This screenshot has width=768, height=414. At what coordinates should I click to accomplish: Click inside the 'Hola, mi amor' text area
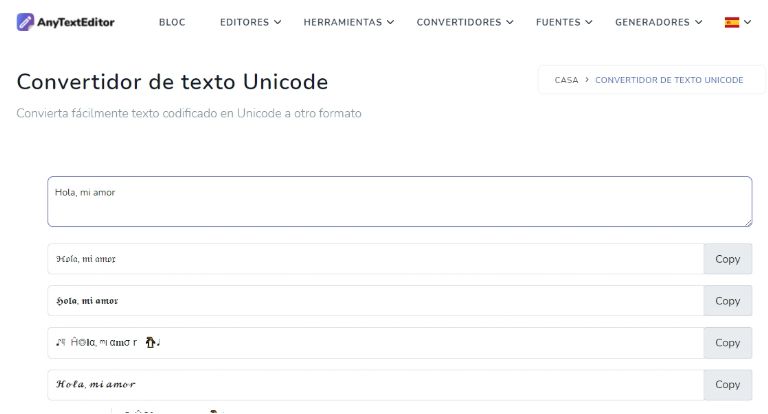pos(399,201)
